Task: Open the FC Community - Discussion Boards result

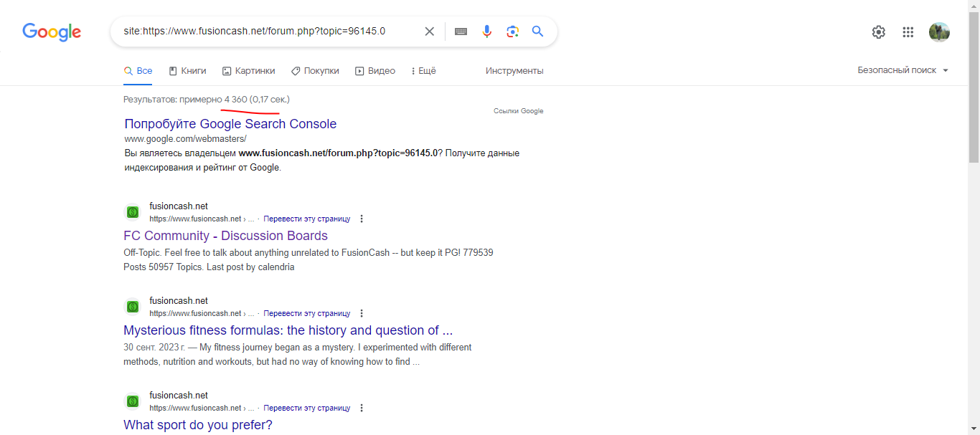Action: 225,236
